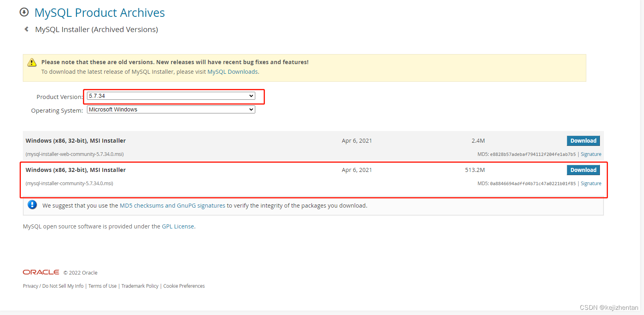Click the MySQL Product Archives heading
This screenshot has width=644, height=315.
pyautogui.click(x=99, y=12)
